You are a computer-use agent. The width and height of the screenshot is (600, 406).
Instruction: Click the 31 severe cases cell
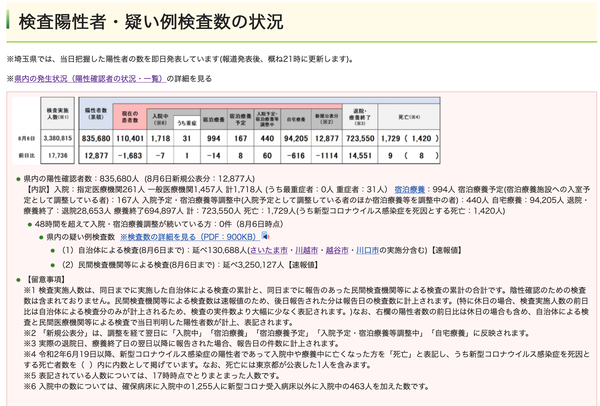pyautogui.click(x=187, y=139)
